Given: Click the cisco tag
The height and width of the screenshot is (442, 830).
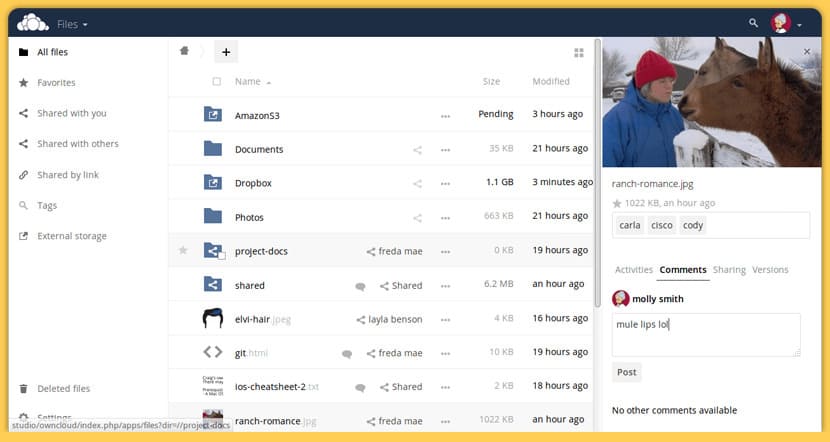Looking at the screenshot, I should (x=662, y=225).
